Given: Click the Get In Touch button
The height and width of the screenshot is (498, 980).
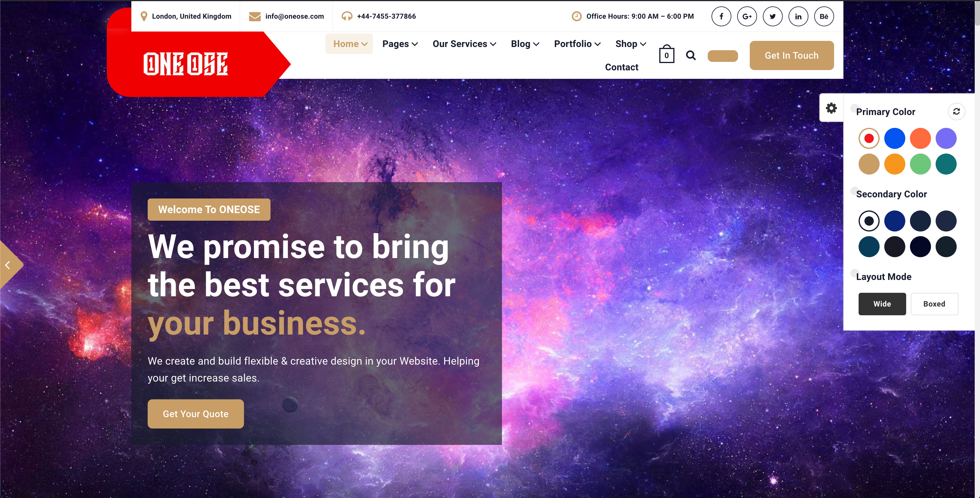Looking at the screenshot, I should tap(791, 55).
